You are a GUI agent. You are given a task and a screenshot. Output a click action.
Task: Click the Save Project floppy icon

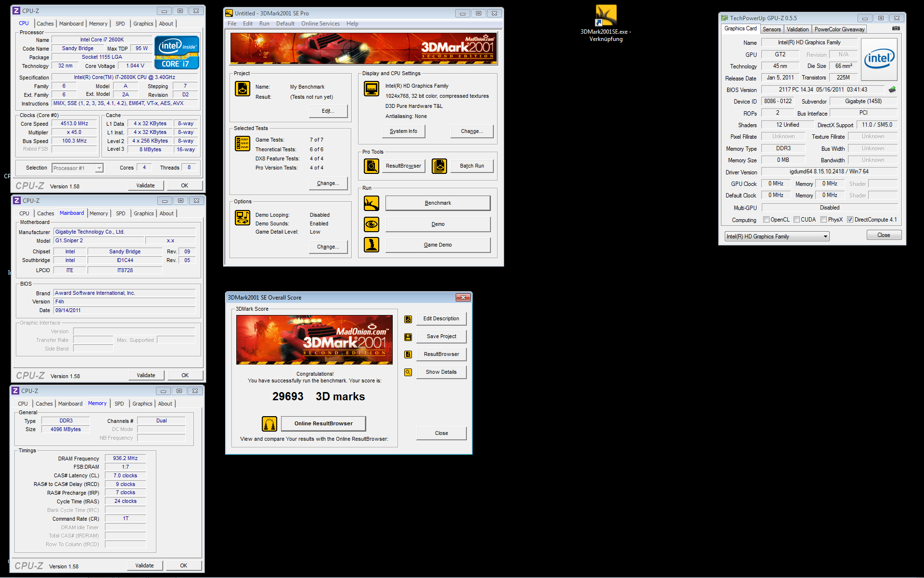point(408,337)
